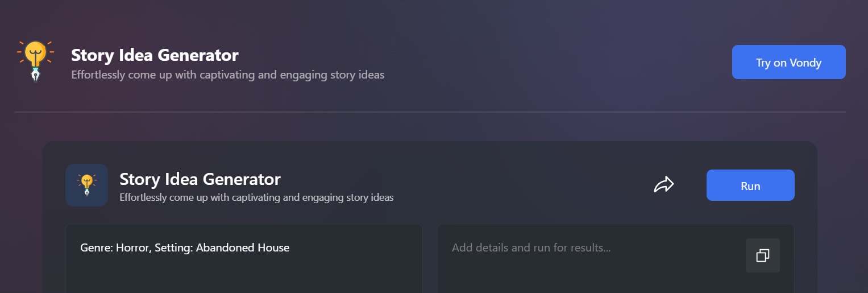Click the small lightbulb icon in card
The width and height of the screenshot is (868, 293).
86,185
